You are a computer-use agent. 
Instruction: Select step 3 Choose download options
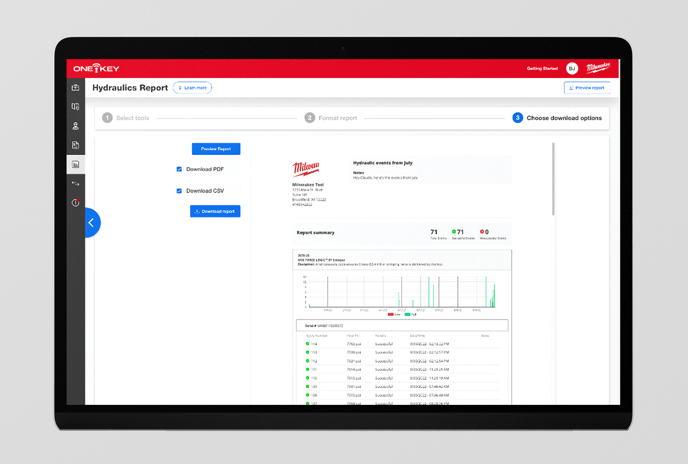coord(557,118)
